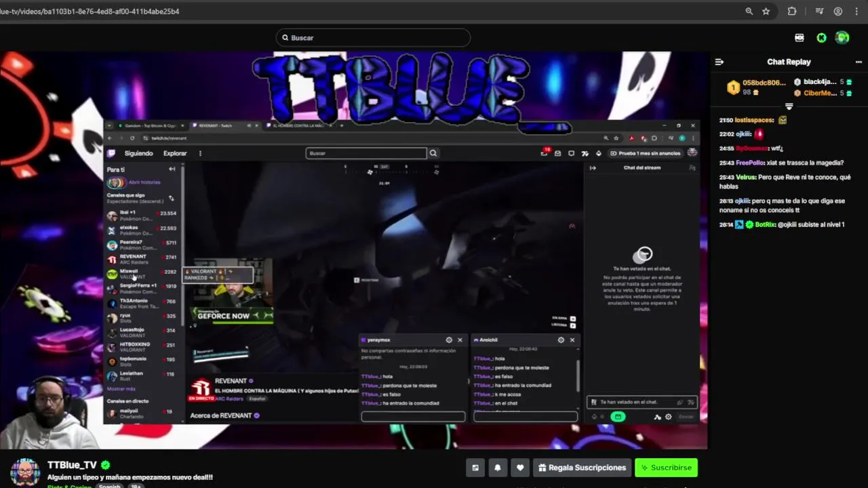Select the elxokas channel in sidebar
This screenshot has height=488, width=868.
click(x=142, y=230)
